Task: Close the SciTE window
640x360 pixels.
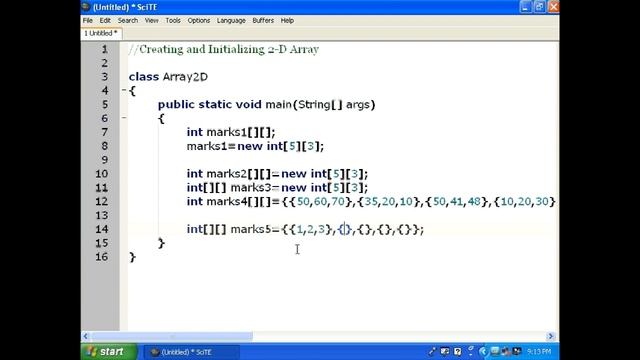Action: tap(553, 7)
